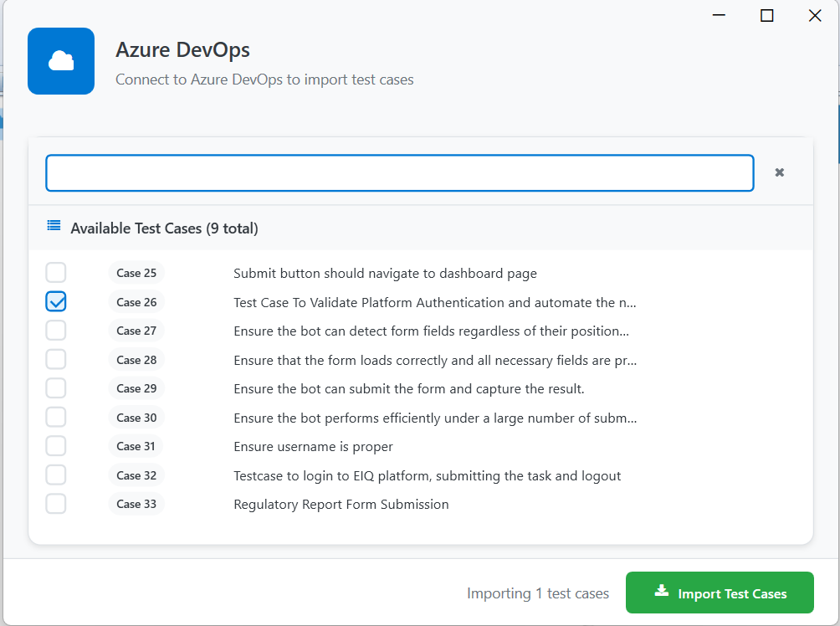The width and height of the screenshot is (840, 626).
Task: Click the Case 27 badge
Action: [136, 331]
